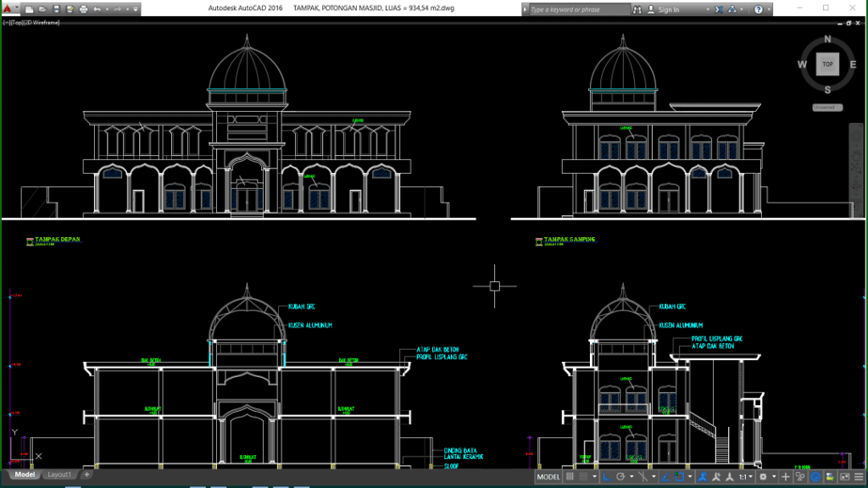Viewport: 868px width, 488px height.
Task: Click the Plot printer icon
Action: (83, 9)
